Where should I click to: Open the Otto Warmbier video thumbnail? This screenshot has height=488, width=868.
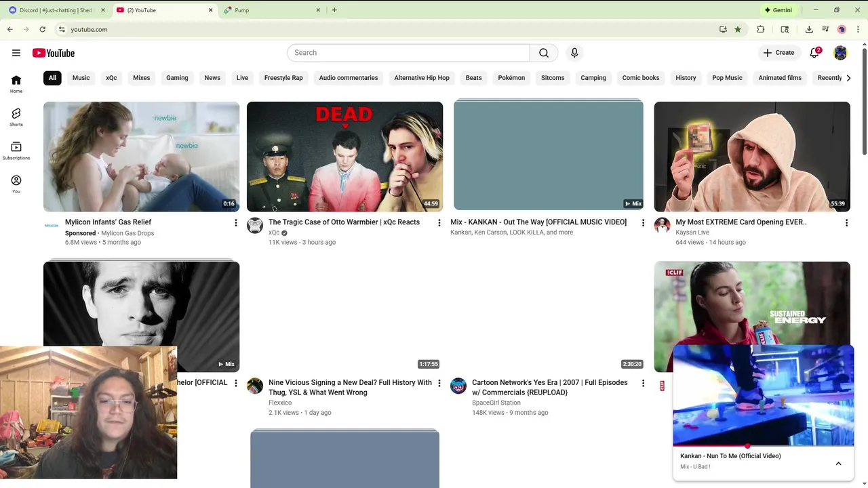pyautogui.click(x=344, y=157)
